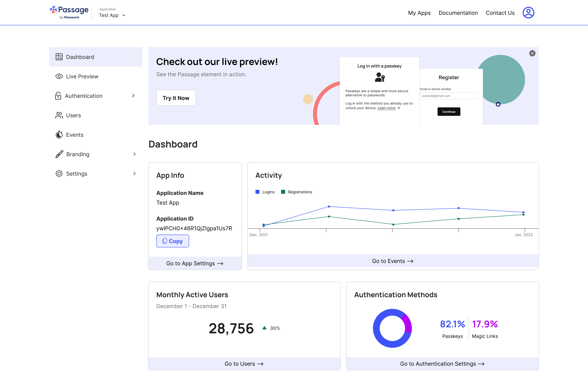Click the Events timer icon
588x382 pixels.
59,135
